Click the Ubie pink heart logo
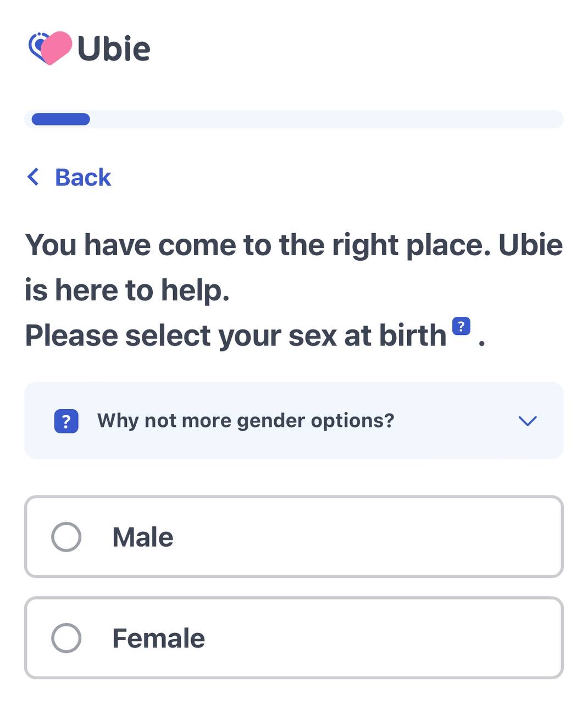This screenshot has width=588, height=704. point(51,48)
